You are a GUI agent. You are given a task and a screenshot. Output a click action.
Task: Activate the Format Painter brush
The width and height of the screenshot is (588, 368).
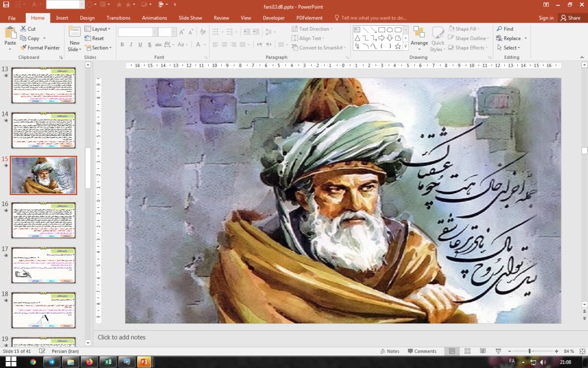[x=40, y=48]
